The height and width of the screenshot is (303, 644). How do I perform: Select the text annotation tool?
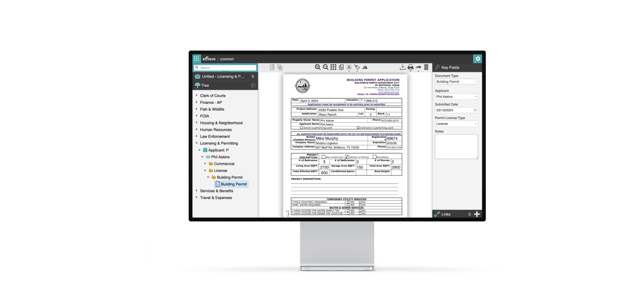pyautogui.click(x=349, y=67)
